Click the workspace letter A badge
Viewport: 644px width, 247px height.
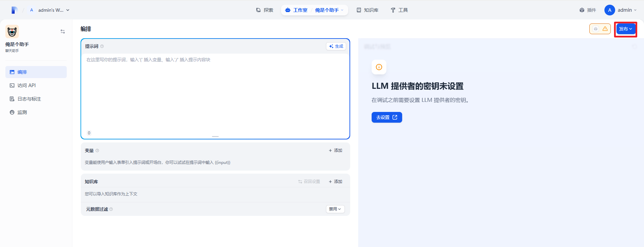32,10
